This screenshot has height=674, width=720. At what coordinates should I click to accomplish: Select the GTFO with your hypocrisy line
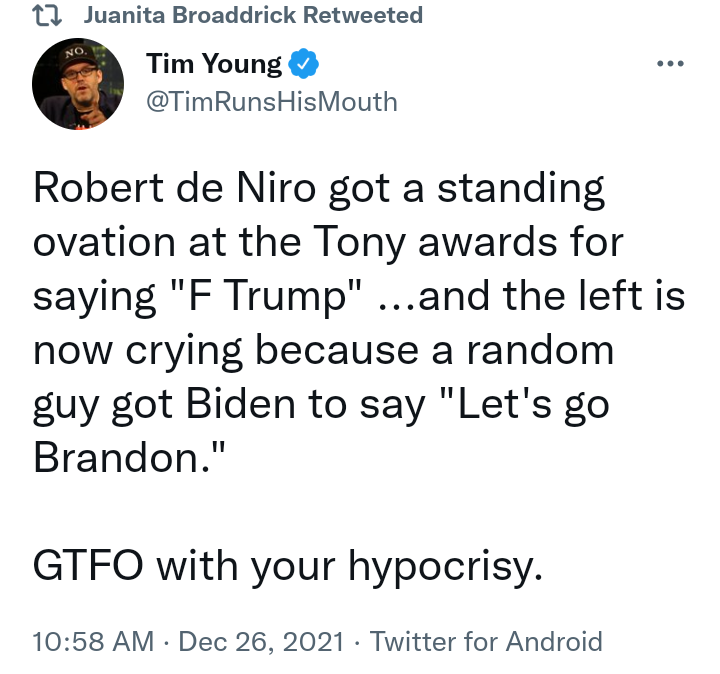(288, 566)
